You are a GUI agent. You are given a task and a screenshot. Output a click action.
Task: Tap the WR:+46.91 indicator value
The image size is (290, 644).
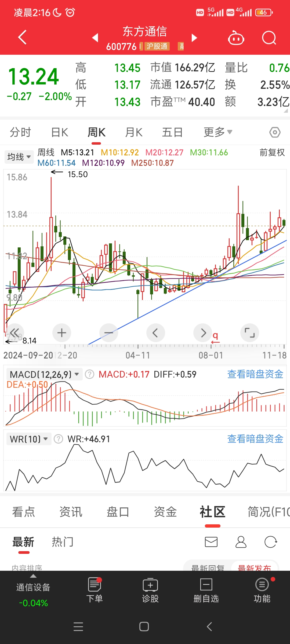tap(89, 439)
